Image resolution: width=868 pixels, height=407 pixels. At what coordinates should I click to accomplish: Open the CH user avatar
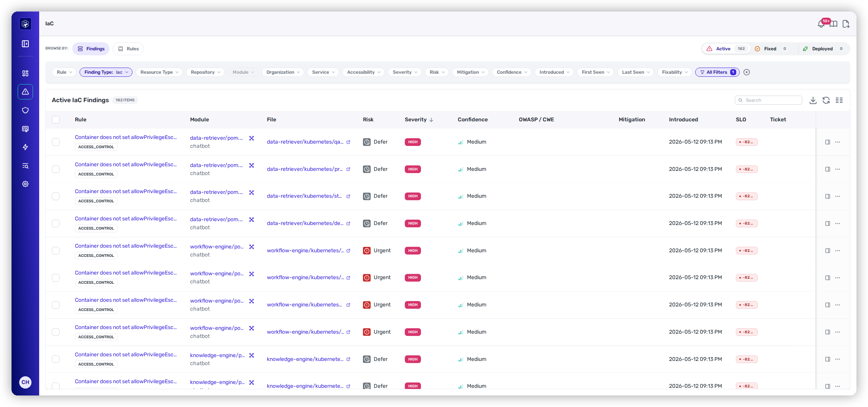coord(25,382)
